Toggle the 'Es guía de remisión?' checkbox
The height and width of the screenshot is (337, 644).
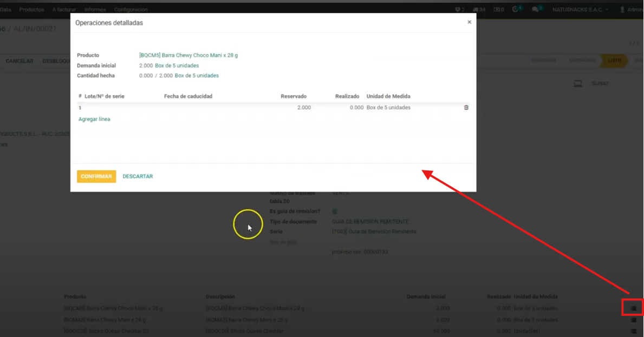click(x=335, y=212)
